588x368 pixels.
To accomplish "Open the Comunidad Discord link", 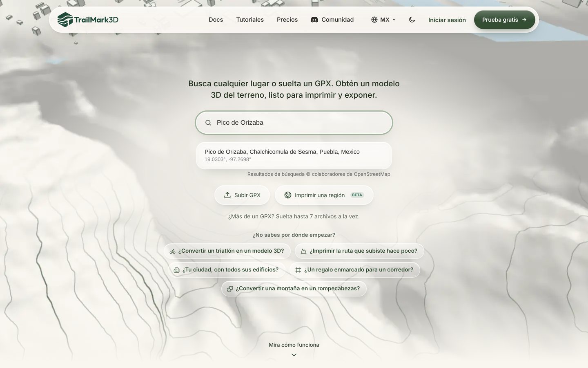I will click(x=332, y=20).
